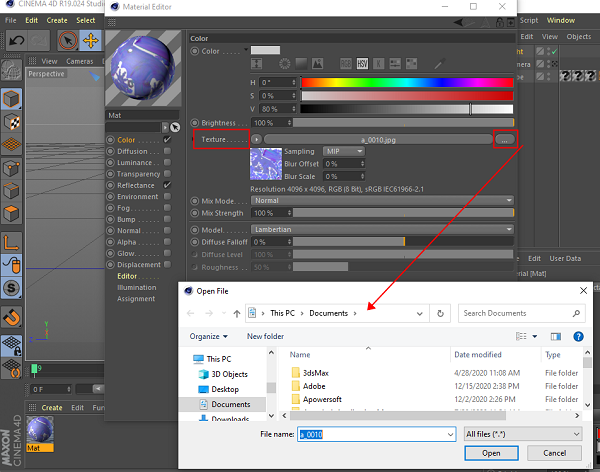This screenshot has width=600, height=472.
Task: Open help icon in Open File dialog
Action: tap(577, 336)
